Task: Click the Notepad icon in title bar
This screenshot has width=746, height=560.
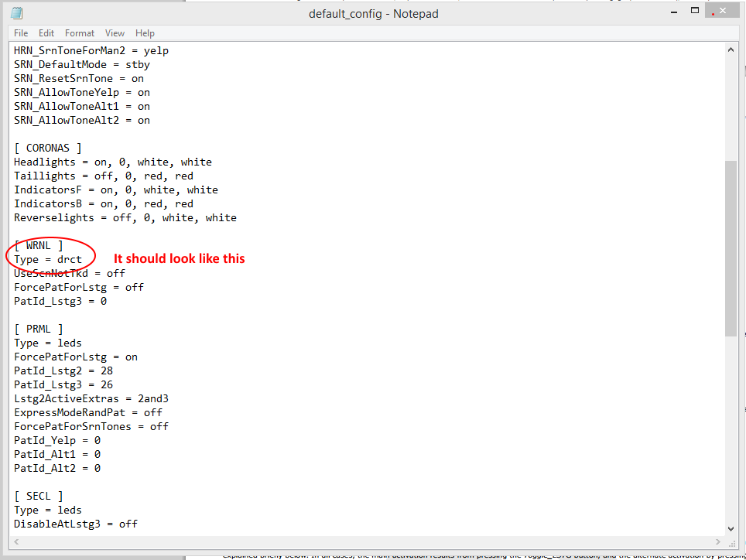Action: [x=17, y=13]
